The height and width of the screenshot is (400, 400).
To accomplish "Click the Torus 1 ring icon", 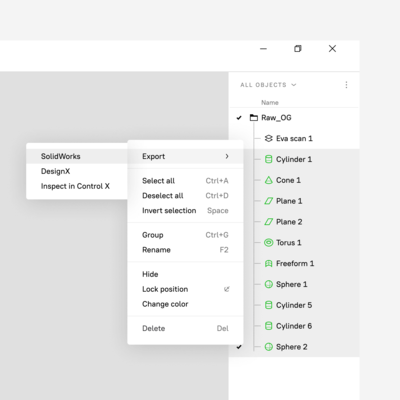I will point(268,243).
